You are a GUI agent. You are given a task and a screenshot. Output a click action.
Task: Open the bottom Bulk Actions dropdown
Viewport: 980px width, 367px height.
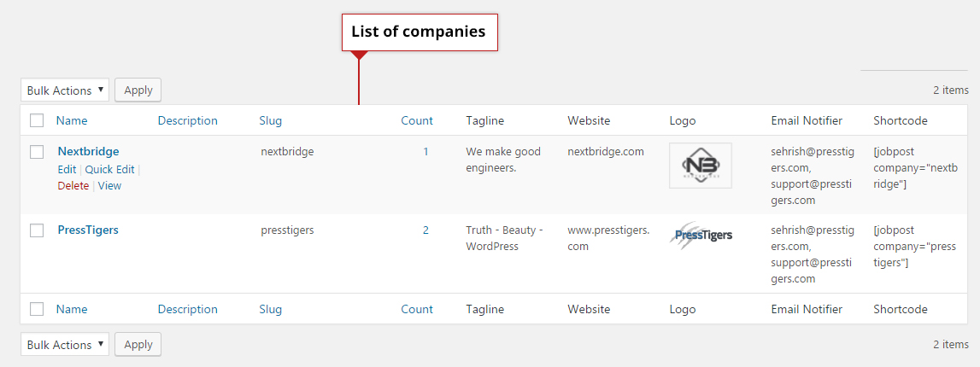pos(65,345)
